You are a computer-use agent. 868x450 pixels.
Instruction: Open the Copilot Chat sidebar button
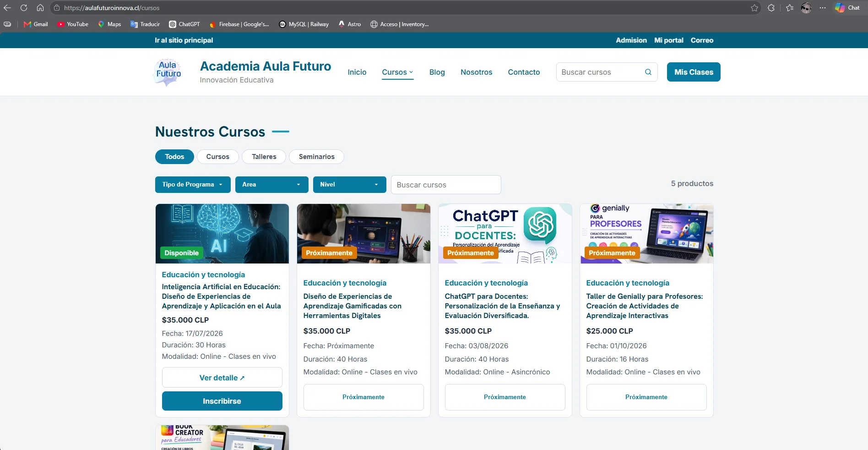pos(847,8)
